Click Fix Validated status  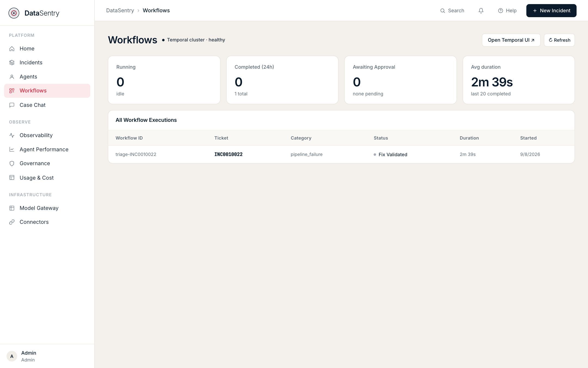click(390, 155)
